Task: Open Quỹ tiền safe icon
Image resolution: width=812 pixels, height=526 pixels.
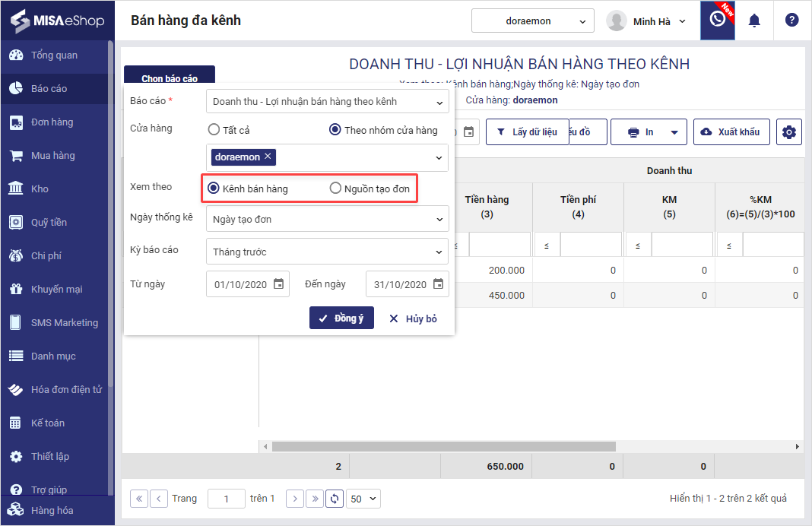Action: pyautogui.click(x=16, y=223)
